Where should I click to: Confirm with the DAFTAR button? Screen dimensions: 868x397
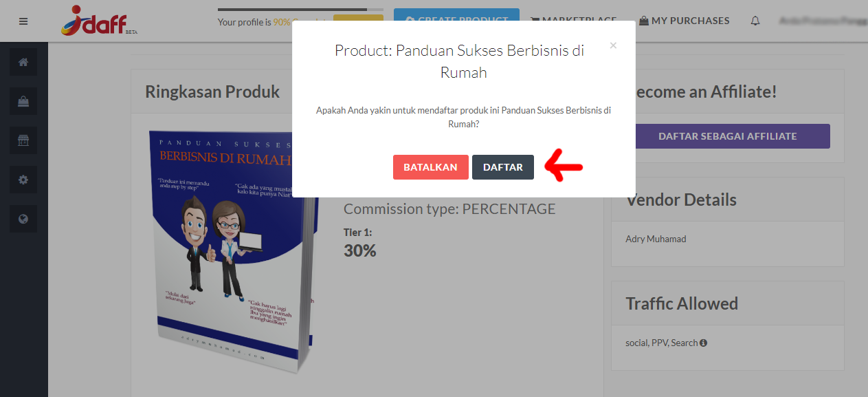503,167
